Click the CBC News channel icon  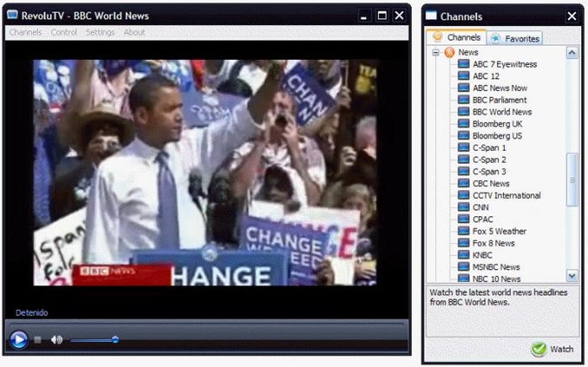463,183
